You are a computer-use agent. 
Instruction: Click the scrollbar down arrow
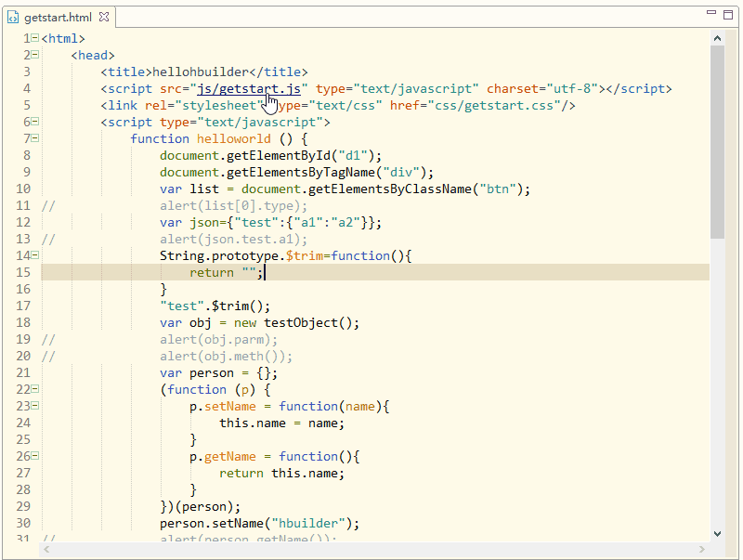pos(717,532)
